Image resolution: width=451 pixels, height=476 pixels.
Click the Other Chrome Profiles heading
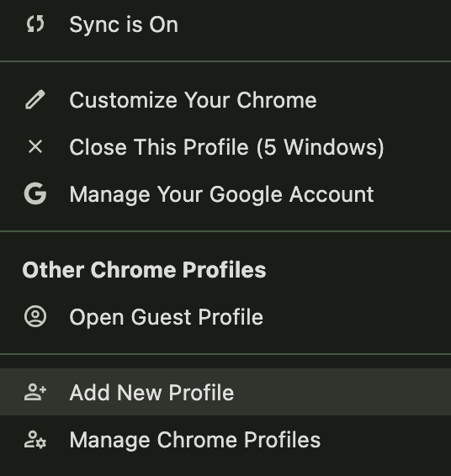click(x=144, y=270)
